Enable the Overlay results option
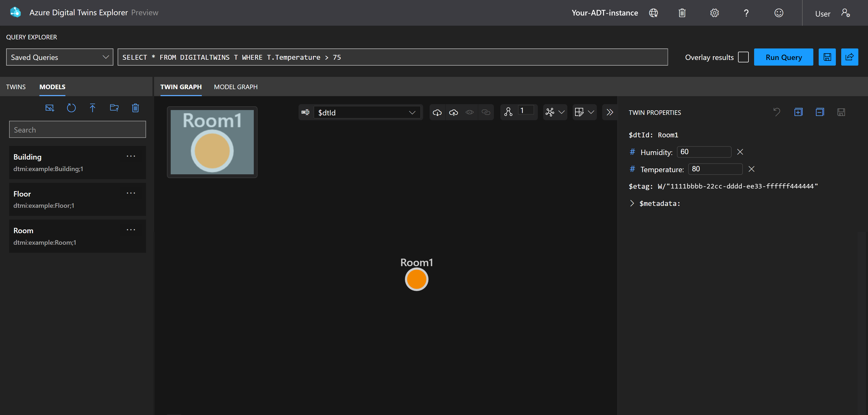Screen dimensions: 868x415 (x=744, y=57)
